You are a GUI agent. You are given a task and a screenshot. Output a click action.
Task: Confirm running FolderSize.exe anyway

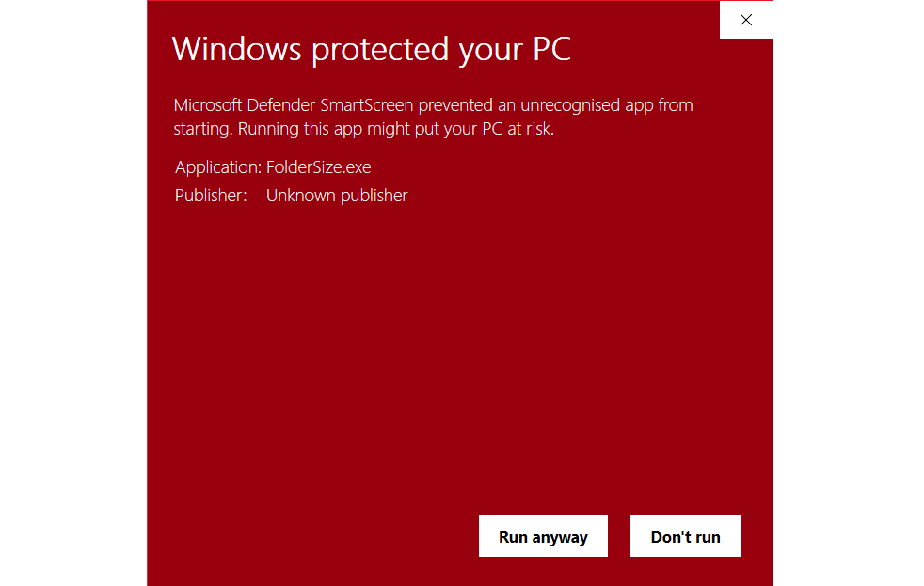click(x=543, y=536)
